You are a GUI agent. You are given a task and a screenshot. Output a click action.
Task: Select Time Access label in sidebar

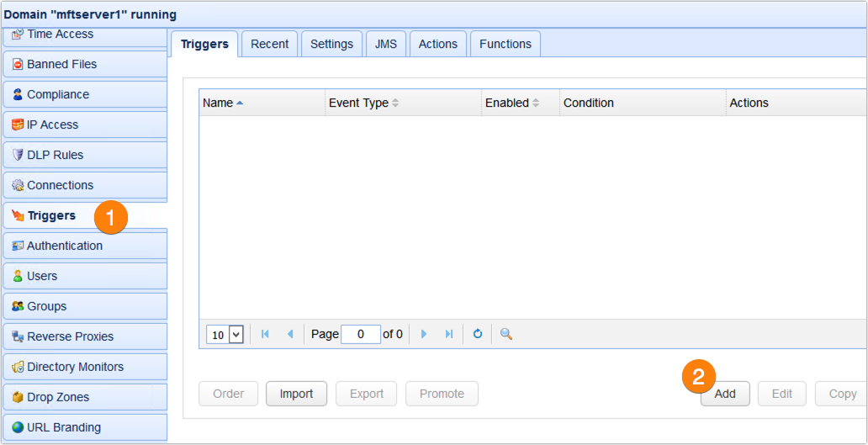pyautogui.click(x=60, y=34)
